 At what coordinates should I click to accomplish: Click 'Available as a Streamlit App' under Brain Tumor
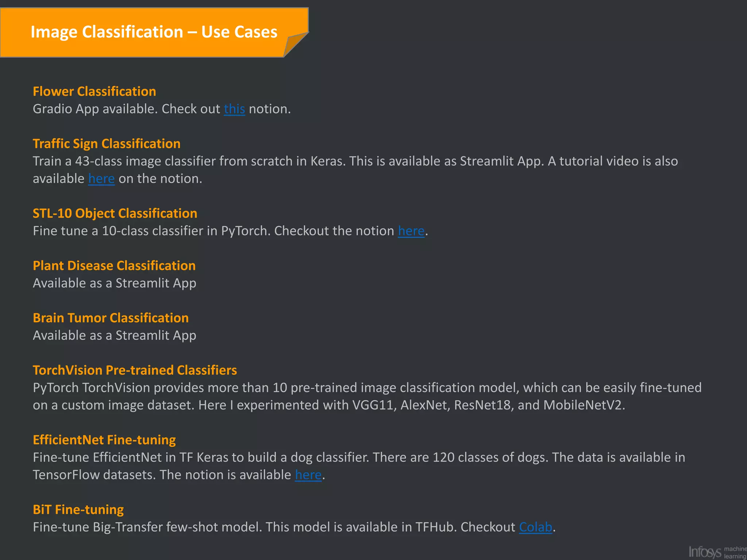coord(115,335)
